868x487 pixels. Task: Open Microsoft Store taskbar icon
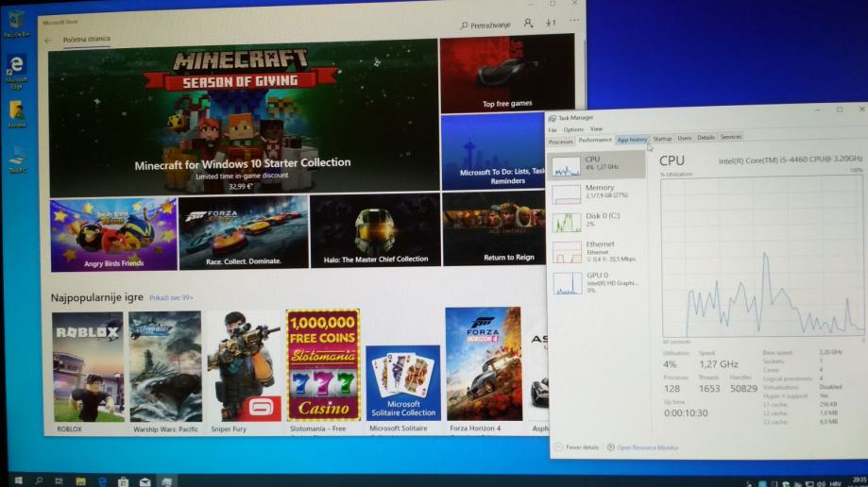tap(124, 481)
